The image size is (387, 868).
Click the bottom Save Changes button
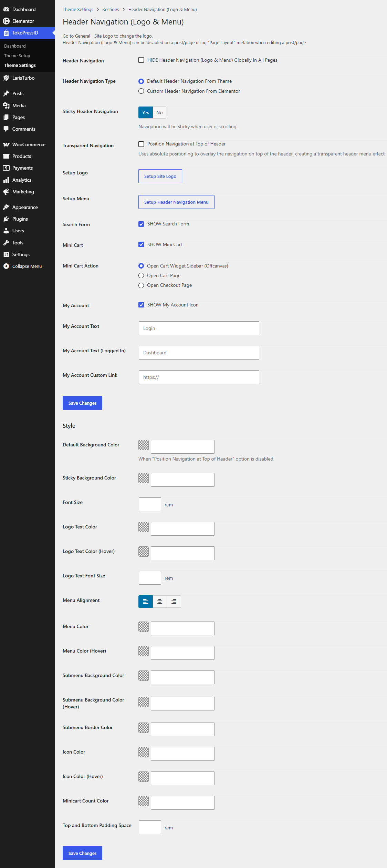(82, 853)
